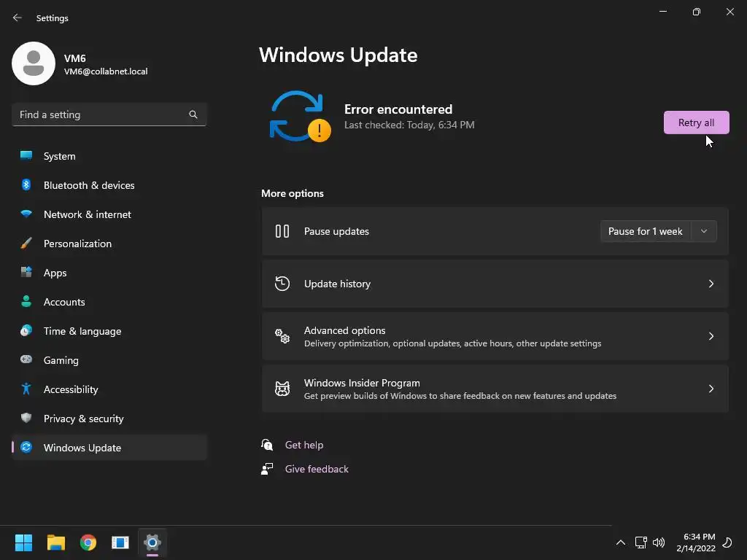The width and height of the screenshot is (747, 560).
Task: Go to System settings
Action: click(x=109, y=156)
